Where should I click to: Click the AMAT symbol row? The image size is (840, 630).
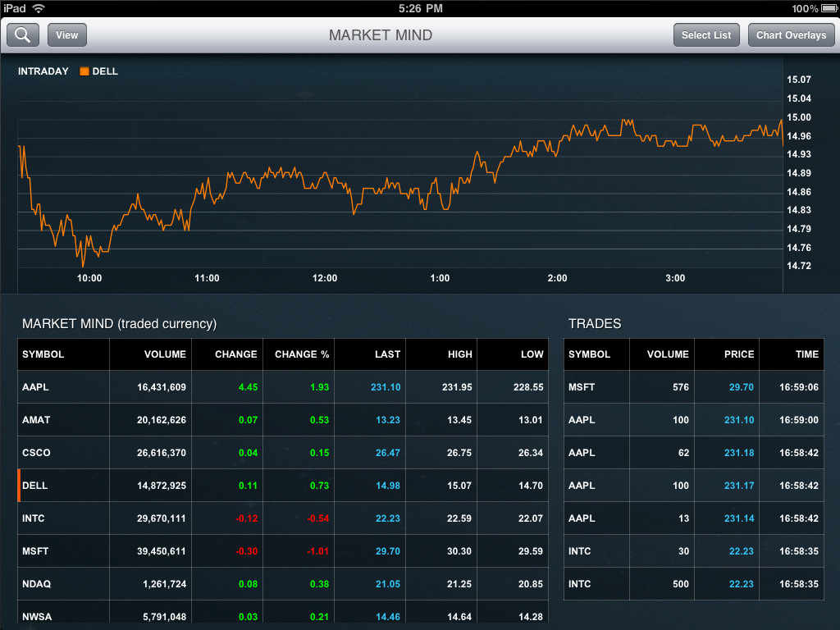(282, 420)
